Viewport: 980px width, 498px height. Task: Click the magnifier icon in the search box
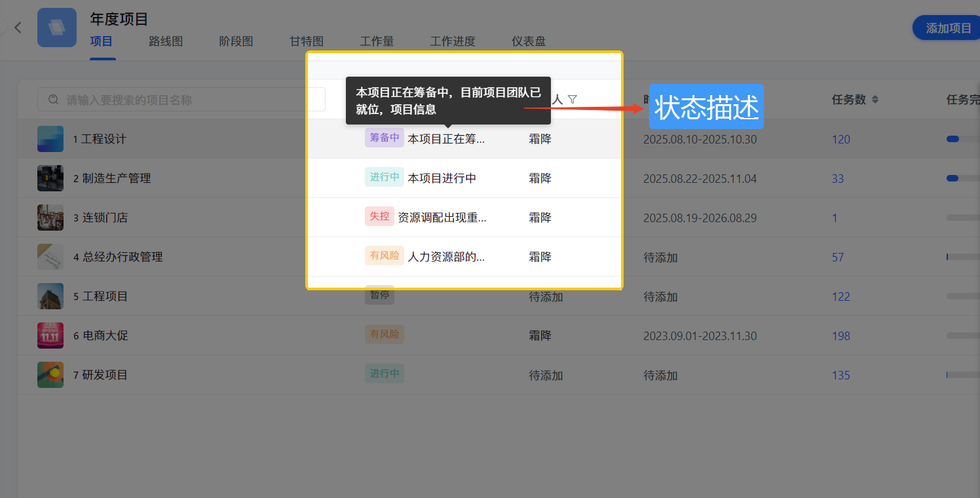point(54,99)
